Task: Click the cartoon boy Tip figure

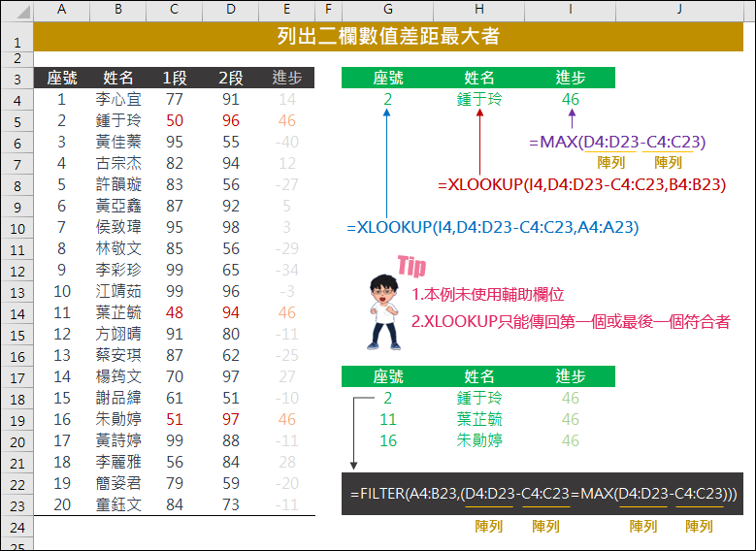Action: tap(384, 311)
